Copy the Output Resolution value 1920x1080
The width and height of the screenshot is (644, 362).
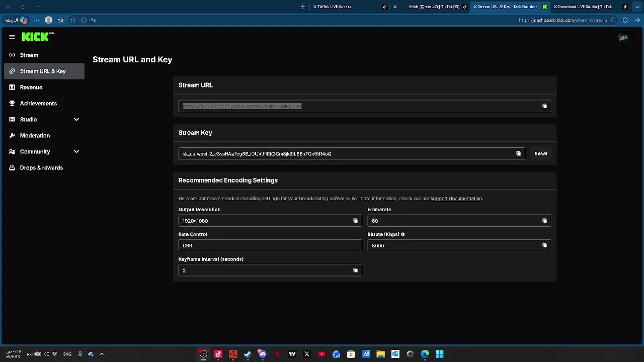[355, 221]
